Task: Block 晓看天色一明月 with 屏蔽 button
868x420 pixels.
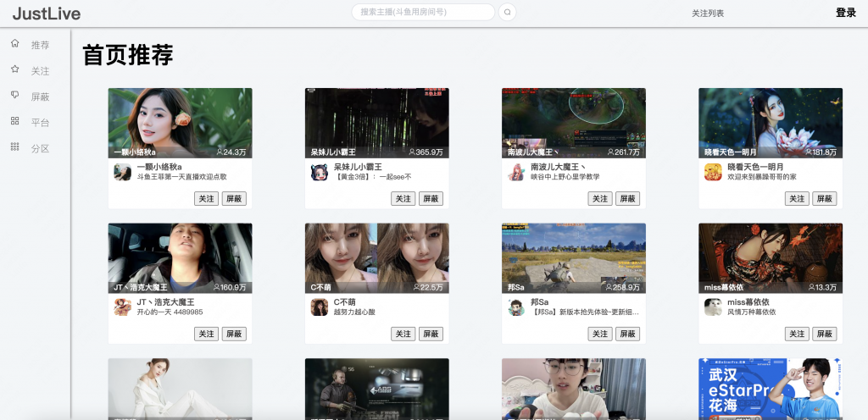Action: (824, 198)
